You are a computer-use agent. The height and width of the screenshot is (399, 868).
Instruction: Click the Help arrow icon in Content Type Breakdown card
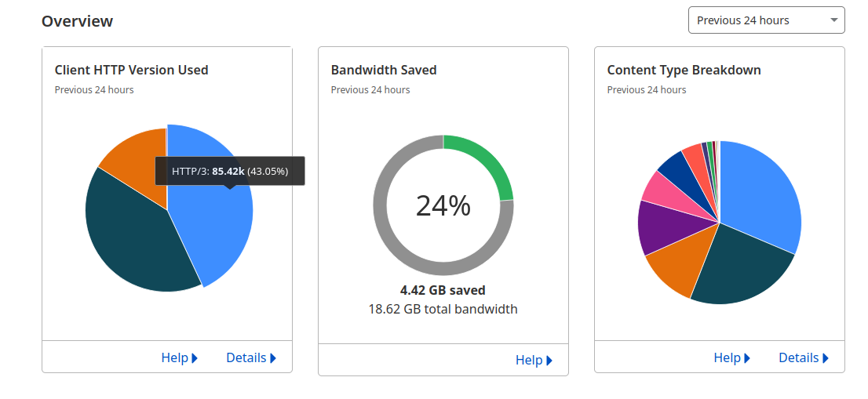click(x=747, y=358)
